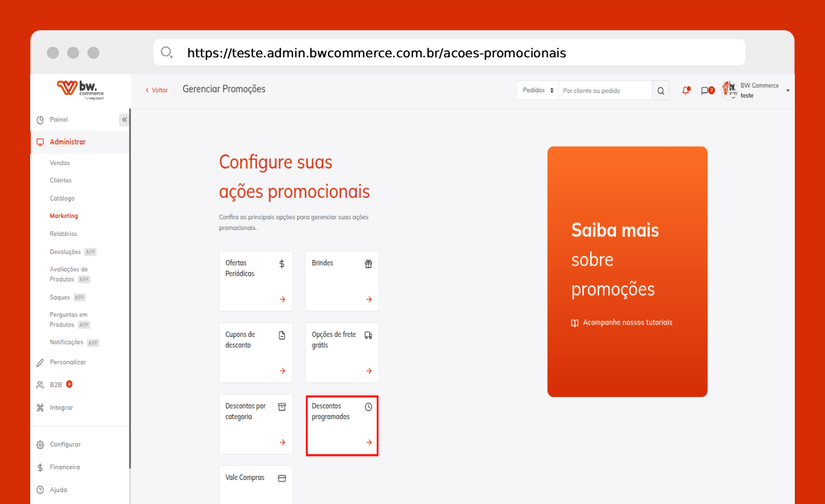This screenshot has height=504, width=825.
Task: Open the Vale Compras card
Action: pos(256,483)
